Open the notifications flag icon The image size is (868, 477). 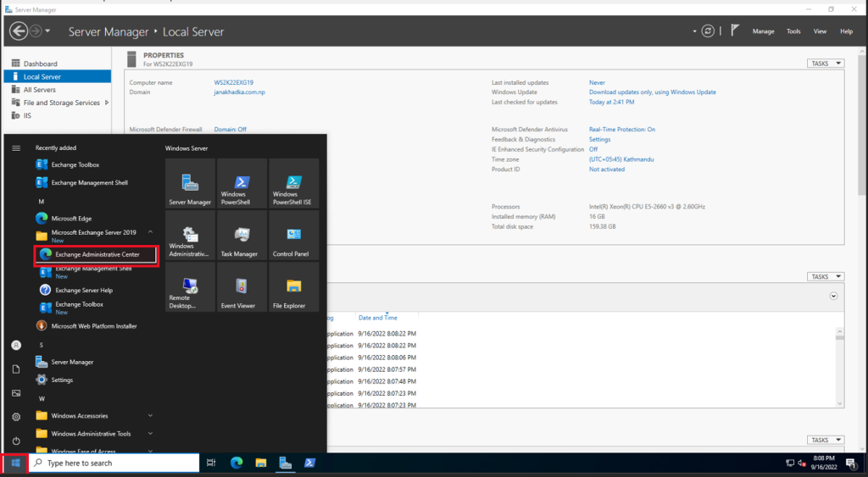click(x=735, y=31)
